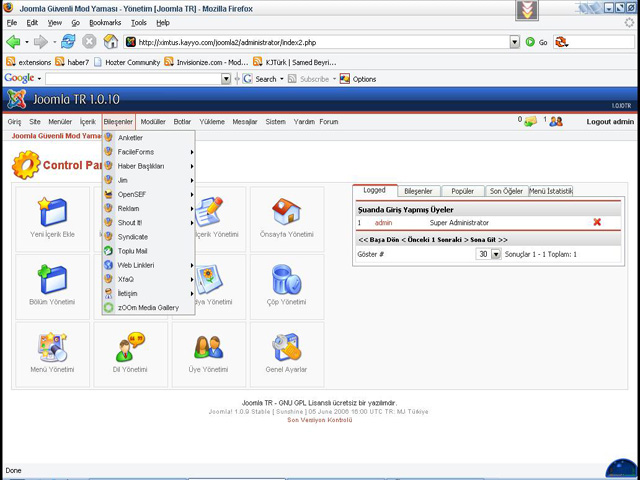Open Genel Ayarlar settings icon

[x=287, y=347]
